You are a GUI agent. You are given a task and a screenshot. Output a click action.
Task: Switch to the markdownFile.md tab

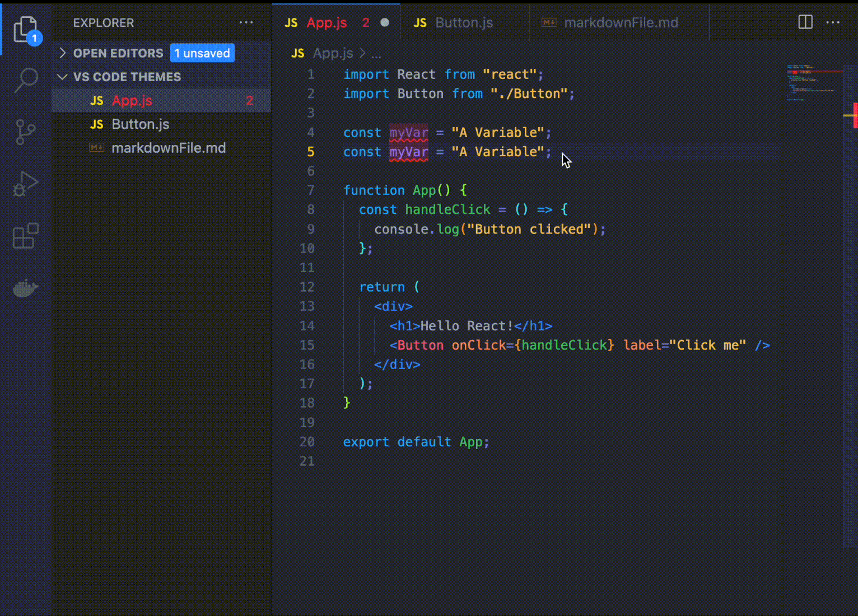click(x=621, y=22)
